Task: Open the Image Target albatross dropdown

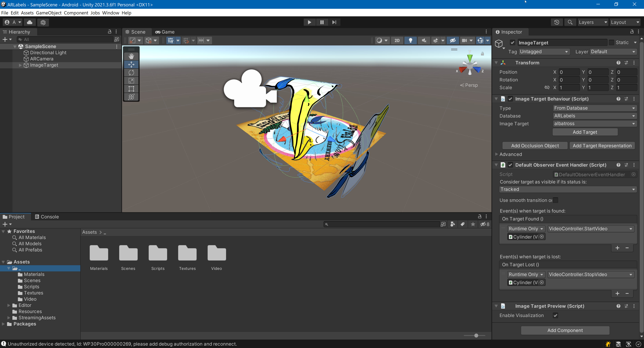Action: [x=595, y=124]
